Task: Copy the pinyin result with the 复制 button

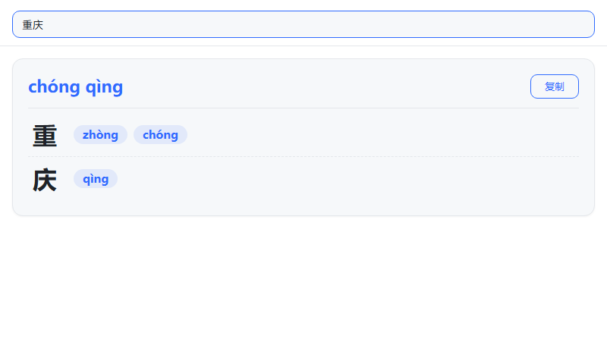Action: 555,86
